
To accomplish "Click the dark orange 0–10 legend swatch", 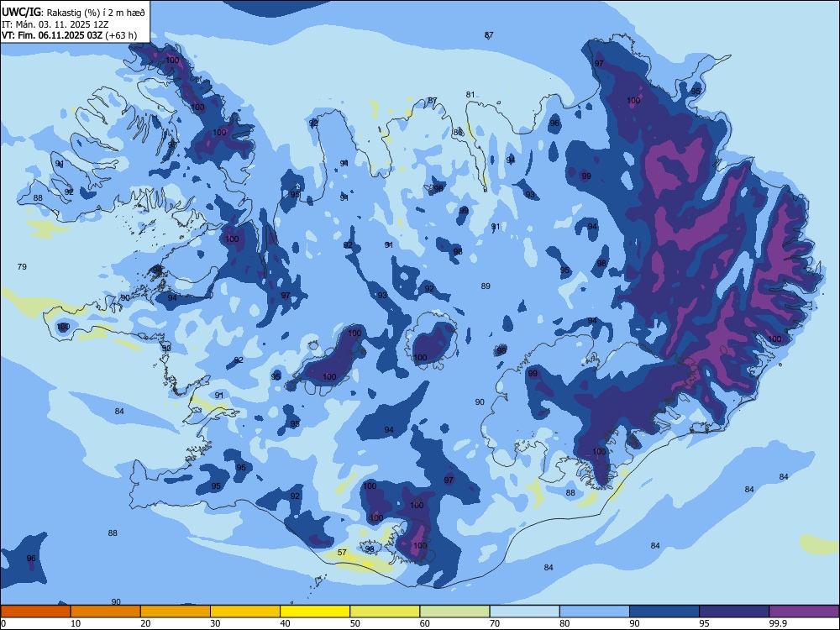I will [x=35, y=612].
